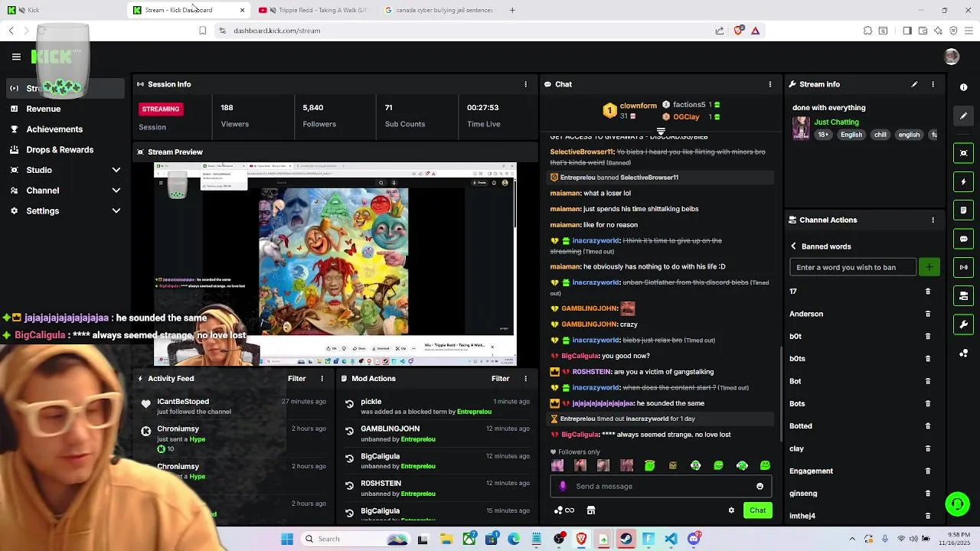
Task: Open a new browser tab
Action: pyautogui.click(x=512, y=10)
